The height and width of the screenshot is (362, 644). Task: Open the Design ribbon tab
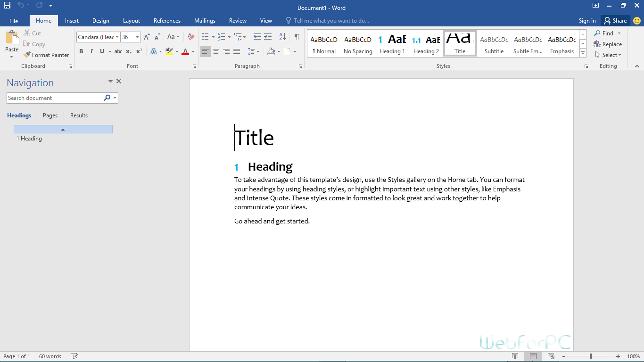click(100, 21)
